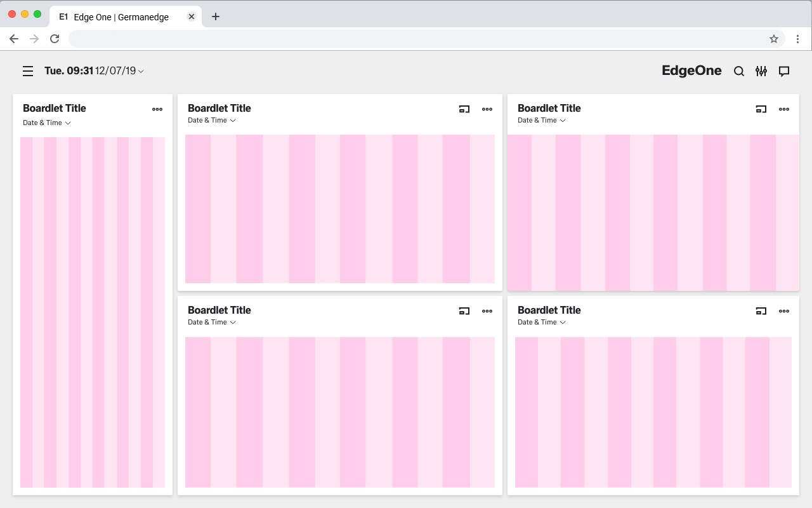Open more options menu of bottom right boardlet

coord(784,311)
